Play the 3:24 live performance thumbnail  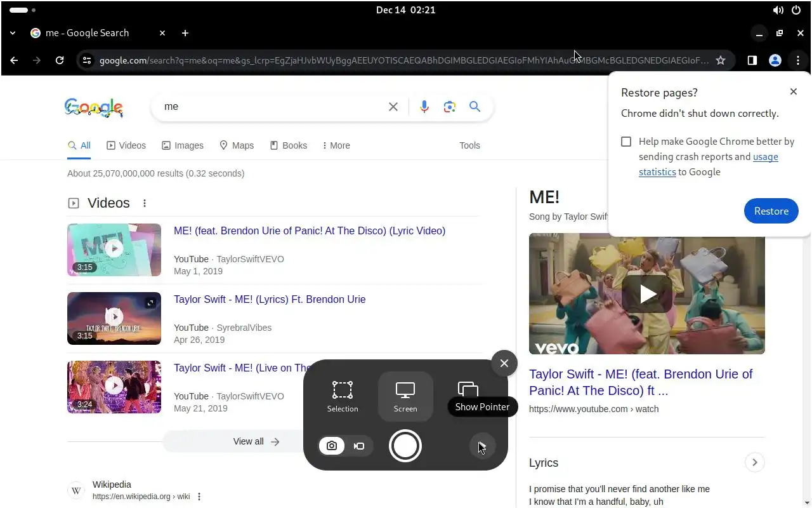pos(114,387)
